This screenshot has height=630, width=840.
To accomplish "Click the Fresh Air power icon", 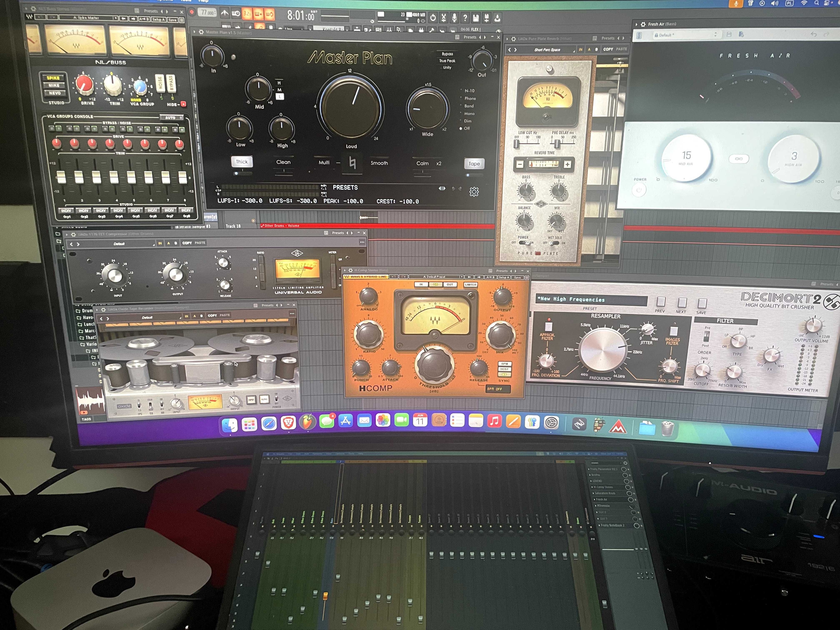I will click(639, 190).
